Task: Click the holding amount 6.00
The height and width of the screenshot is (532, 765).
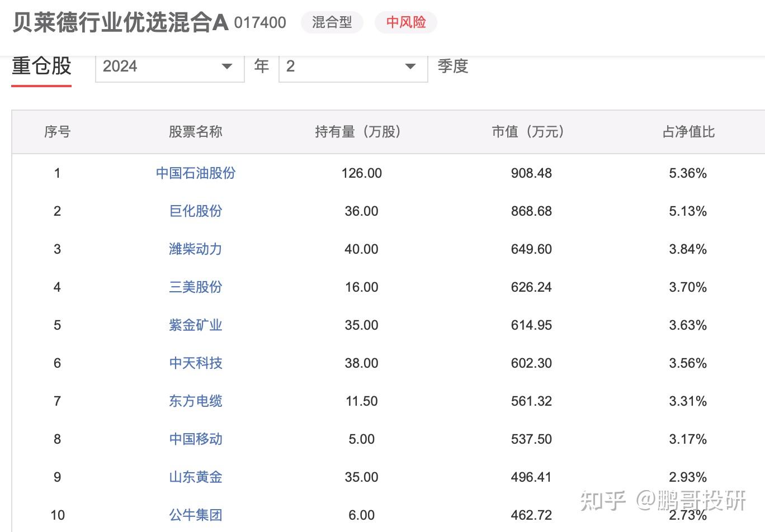Action: tap(362, 515)
